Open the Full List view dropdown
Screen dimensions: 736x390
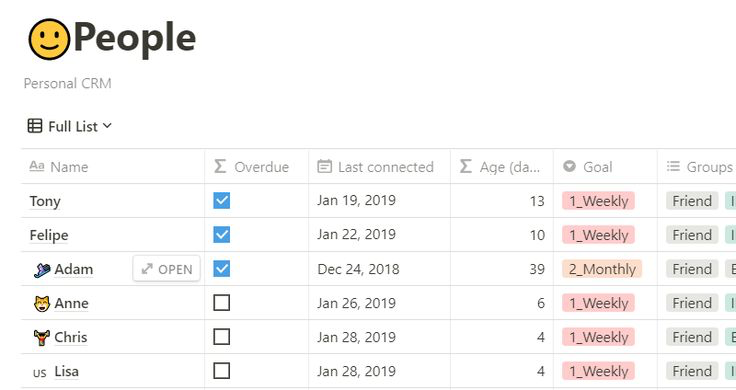pos(69,126)
